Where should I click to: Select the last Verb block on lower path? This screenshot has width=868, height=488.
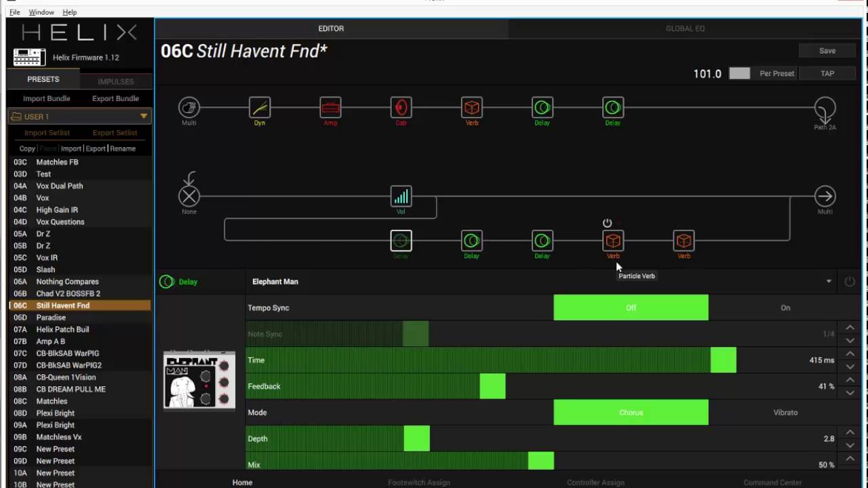(x=684, y=241)
